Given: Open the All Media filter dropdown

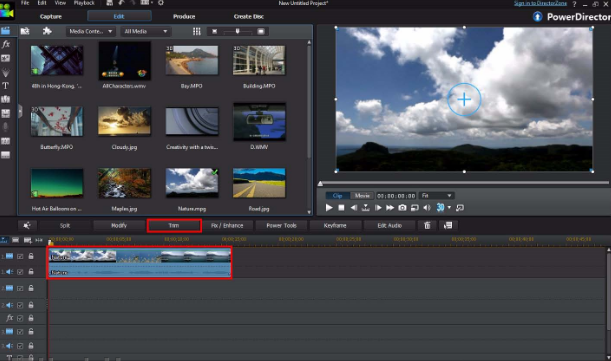Looking at the screenshot, I should [146, 31].
